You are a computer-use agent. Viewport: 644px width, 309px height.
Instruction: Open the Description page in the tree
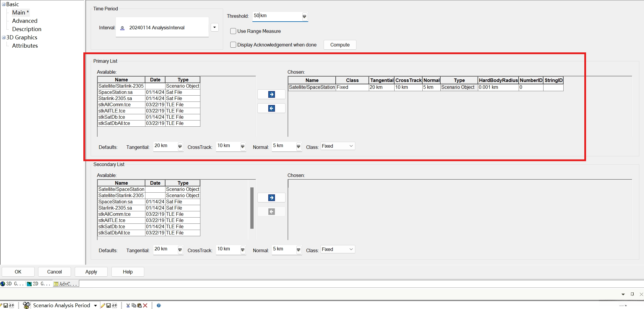[x=27, y=29]
